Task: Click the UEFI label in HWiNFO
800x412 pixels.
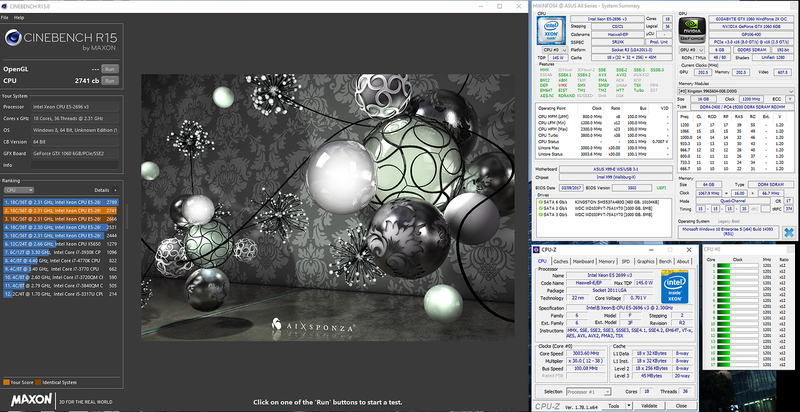Action: pos(661,188)
